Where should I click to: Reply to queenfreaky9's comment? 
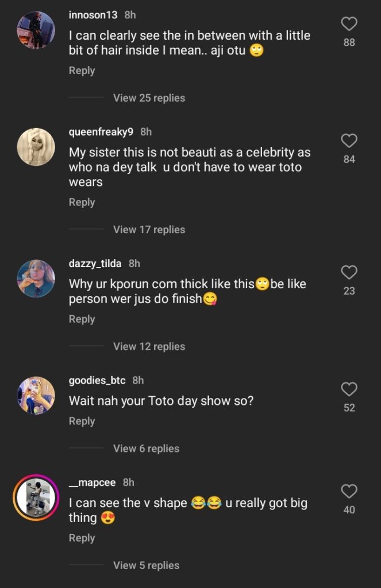click(x=82, y=202)
